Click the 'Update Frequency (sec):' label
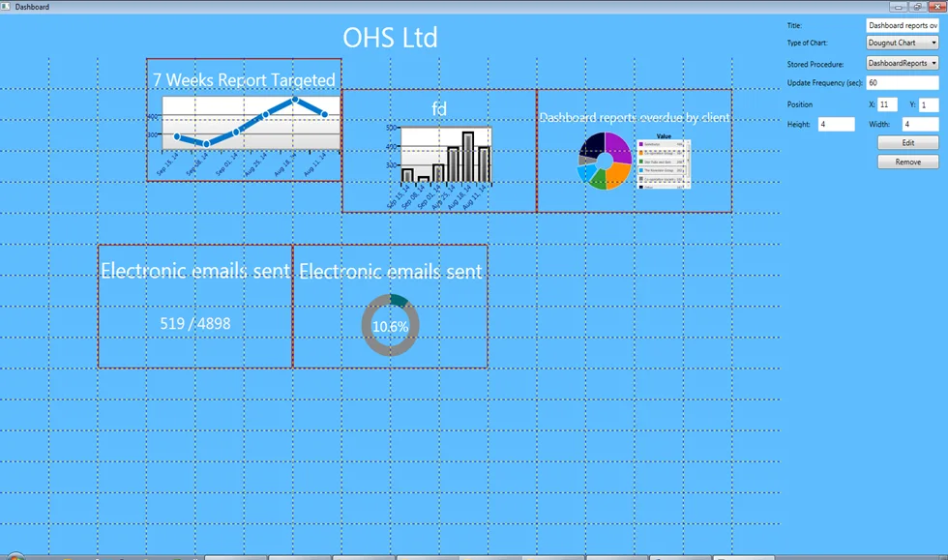948x560 pixels. 824,83
